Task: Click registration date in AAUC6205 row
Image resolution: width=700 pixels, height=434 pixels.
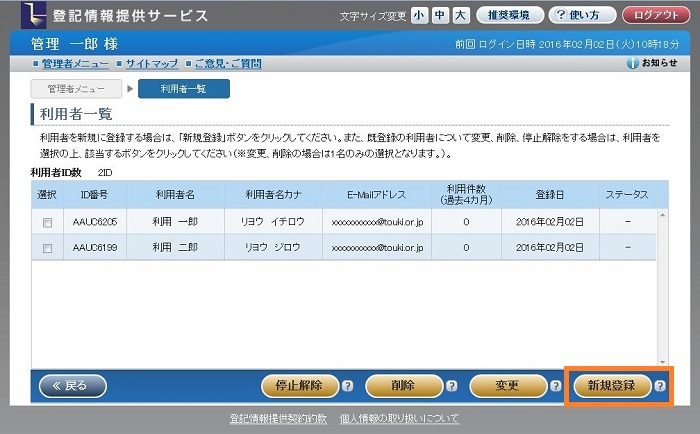Action: click(x=550, y=222)
